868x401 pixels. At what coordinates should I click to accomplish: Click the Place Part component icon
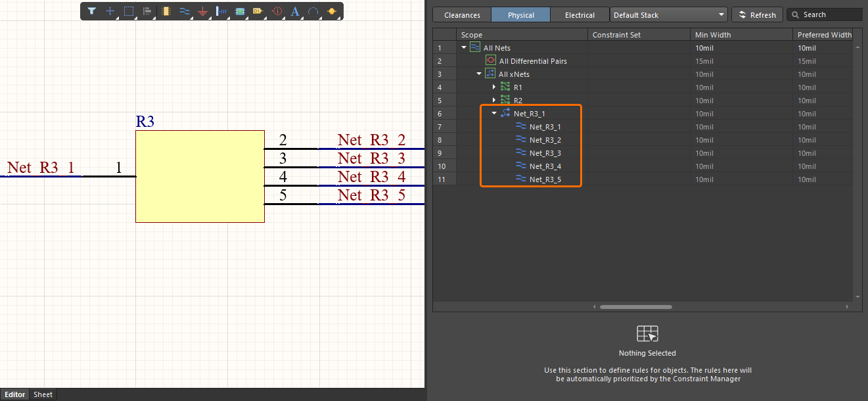pos(166,11)
